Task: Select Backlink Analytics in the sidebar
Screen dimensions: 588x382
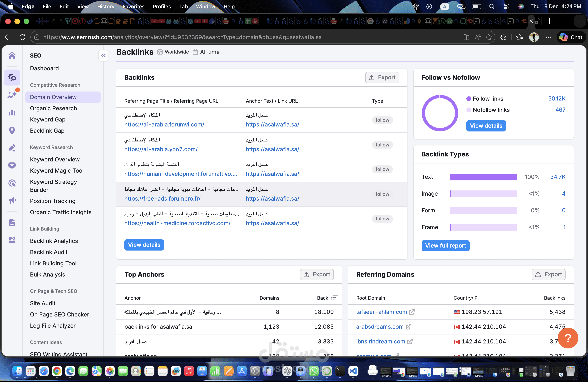Action: [54, 241]
